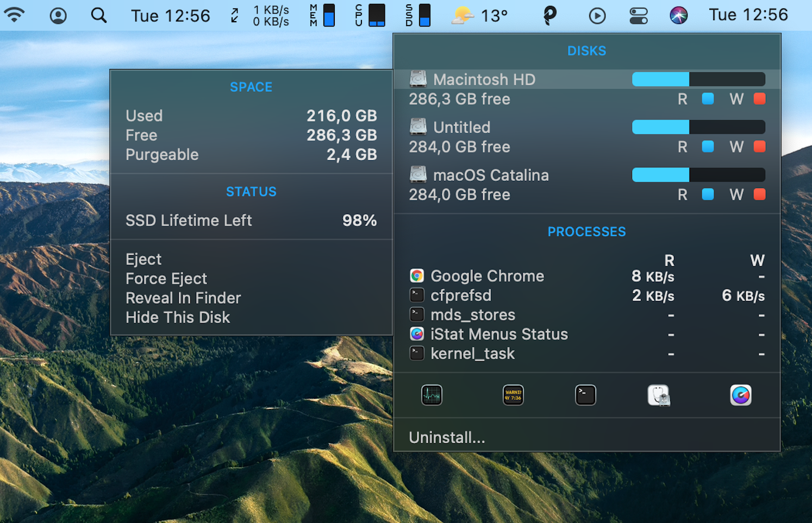Viewport: 812px width, 523px height.
Task: Click Uninstall at the panel bottom
Action: coord(447,437)
